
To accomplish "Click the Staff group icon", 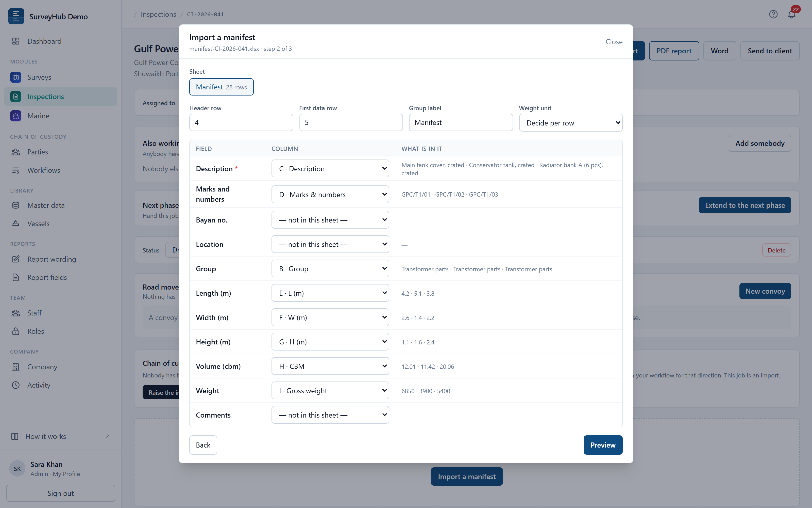I will pyautogui.click(x=16, y=313).
